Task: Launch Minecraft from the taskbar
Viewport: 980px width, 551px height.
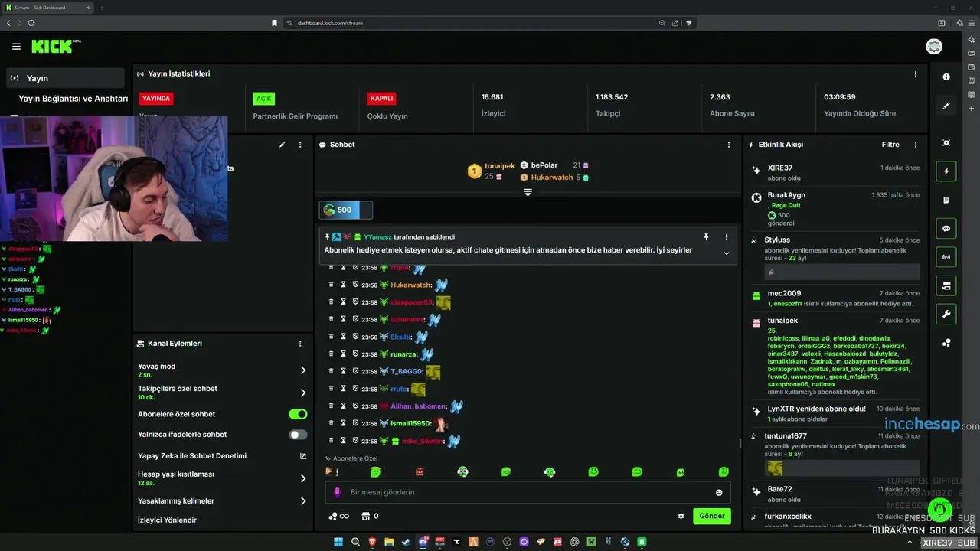Action: (x=591, y=542)
